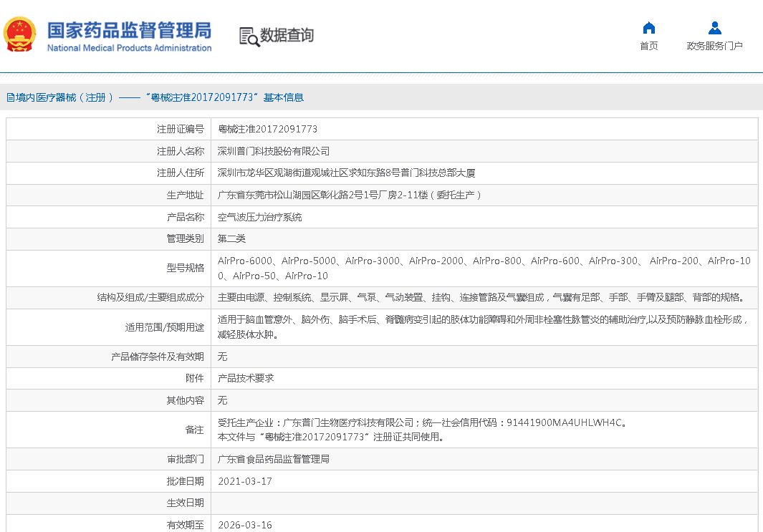Click registration number 粤械注准20172091773 value
This screenshot has width=763, height=532.
click(267, 130)
